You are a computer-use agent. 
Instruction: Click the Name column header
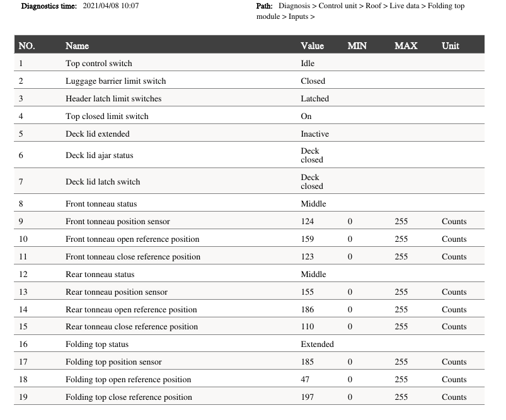point(77,46)
